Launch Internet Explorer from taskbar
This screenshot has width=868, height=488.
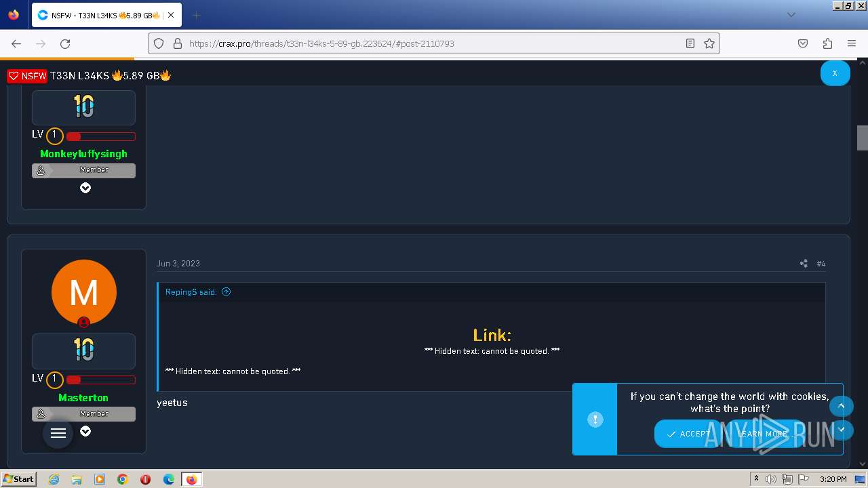click(54, 479)
